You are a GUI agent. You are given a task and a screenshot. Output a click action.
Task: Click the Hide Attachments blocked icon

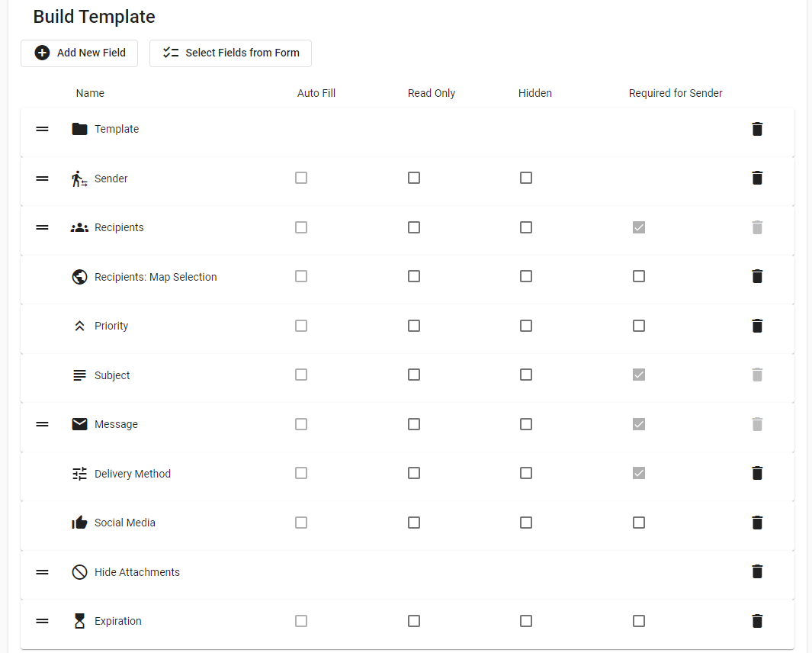pos(79,572)
